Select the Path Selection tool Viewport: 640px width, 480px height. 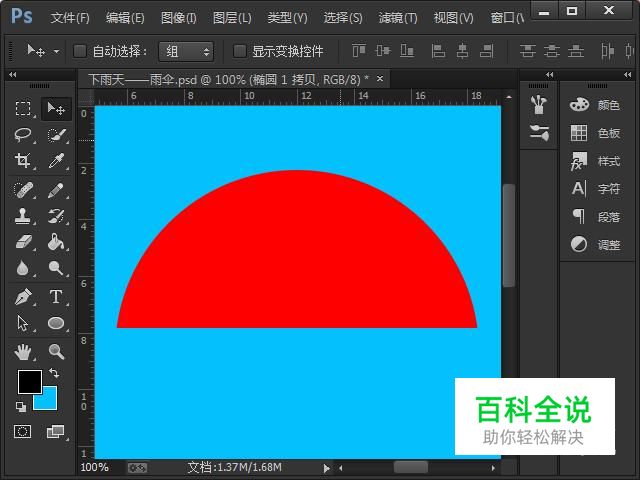point(23,323)
